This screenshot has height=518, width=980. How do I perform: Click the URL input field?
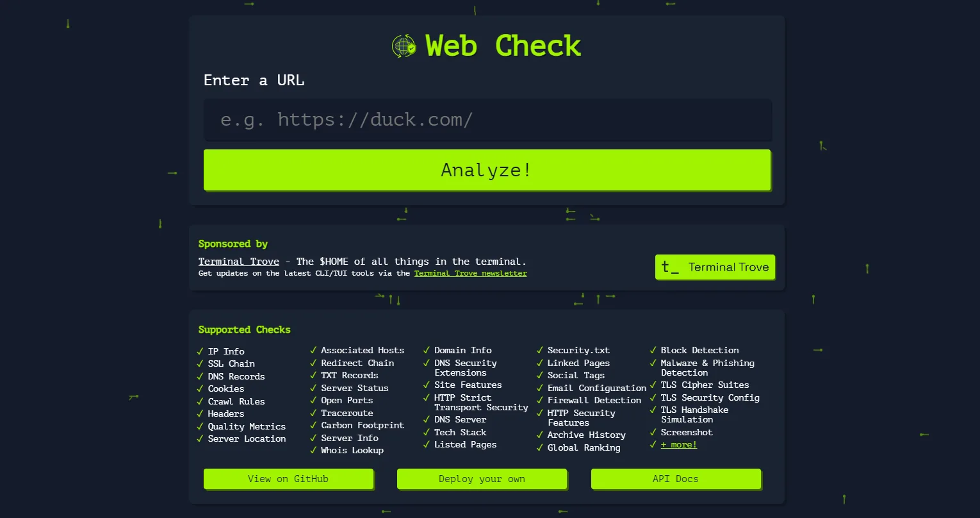[x=487, y=120]
